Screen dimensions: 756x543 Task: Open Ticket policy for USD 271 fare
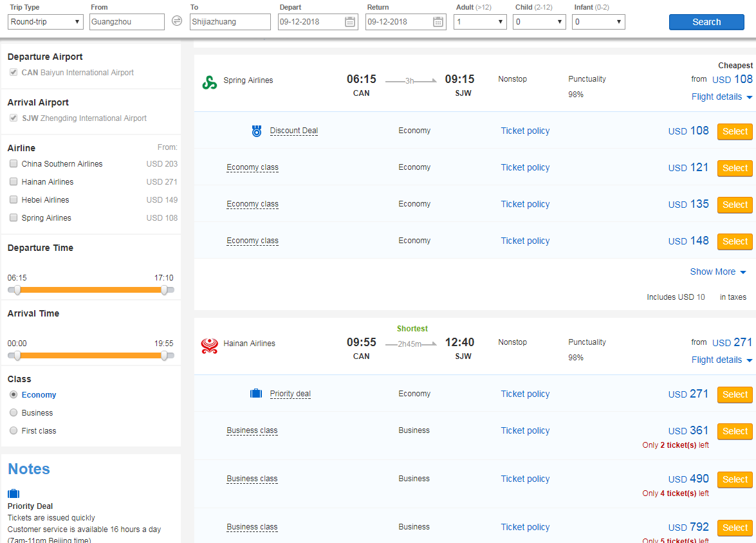tap(525, 394)
